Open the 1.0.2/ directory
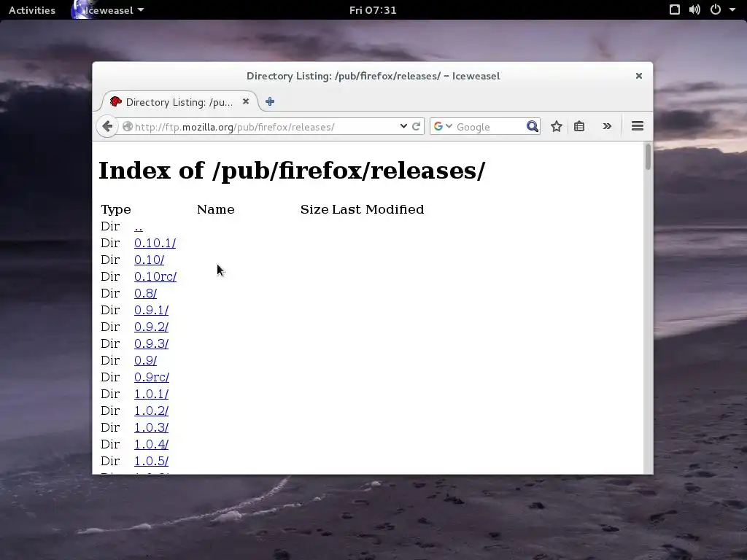This screenshot has width=747, height=560. point(151,411)
